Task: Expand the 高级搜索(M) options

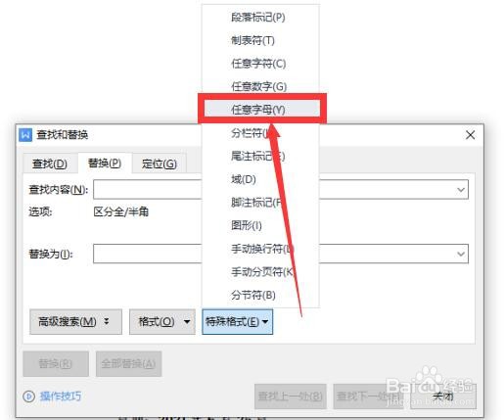Action: tap(75, 322)
